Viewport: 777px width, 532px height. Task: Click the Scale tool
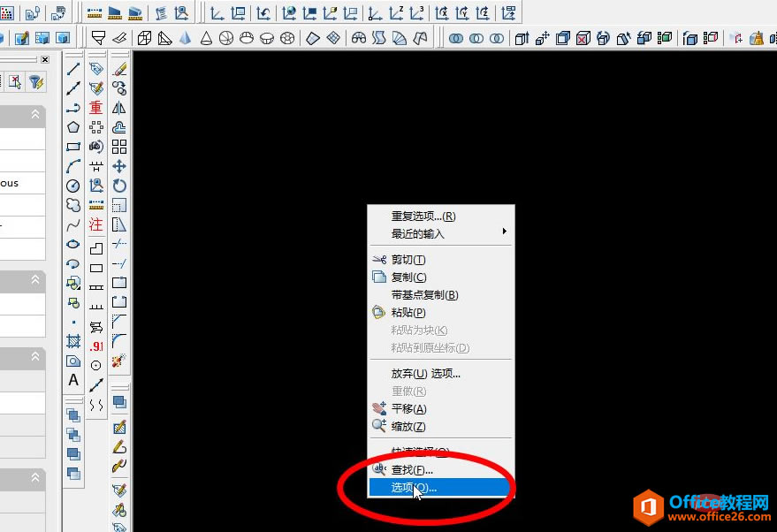coord(119,205)
